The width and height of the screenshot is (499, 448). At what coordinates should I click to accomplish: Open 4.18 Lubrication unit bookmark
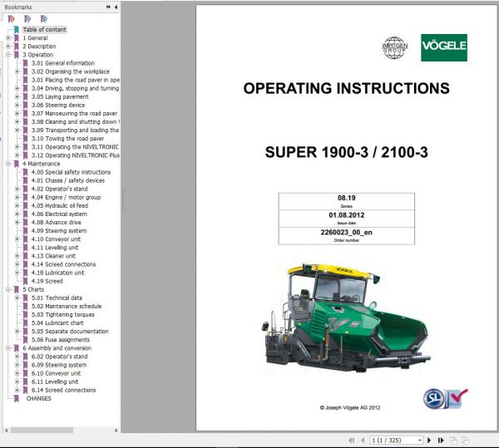[x=58, y=273]
